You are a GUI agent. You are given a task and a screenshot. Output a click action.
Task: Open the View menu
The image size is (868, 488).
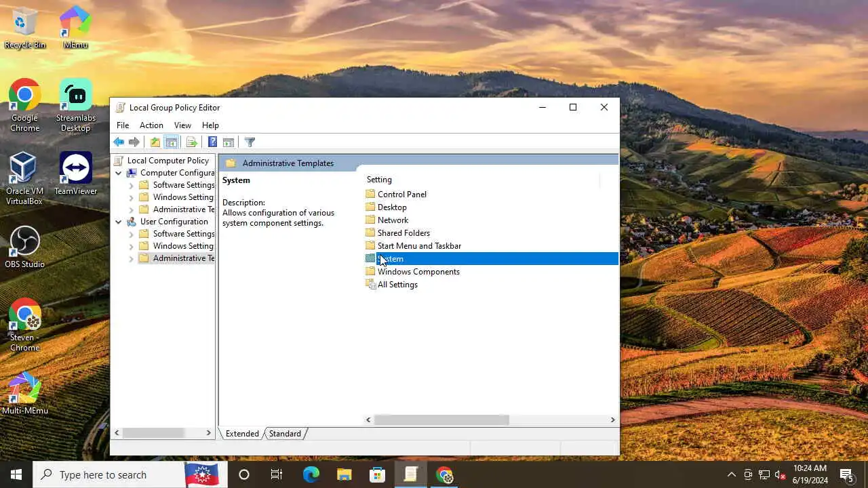(x=182, y=125)
